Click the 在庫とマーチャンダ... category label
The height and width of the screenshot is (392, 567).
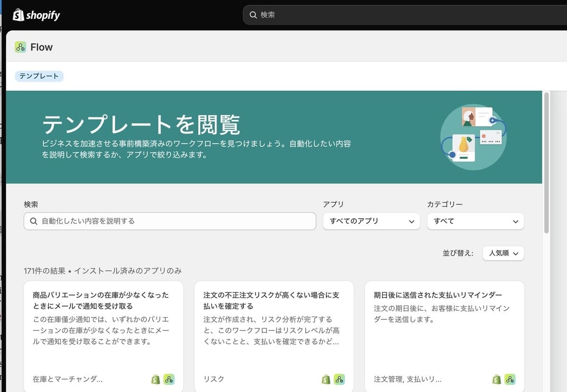68,379
